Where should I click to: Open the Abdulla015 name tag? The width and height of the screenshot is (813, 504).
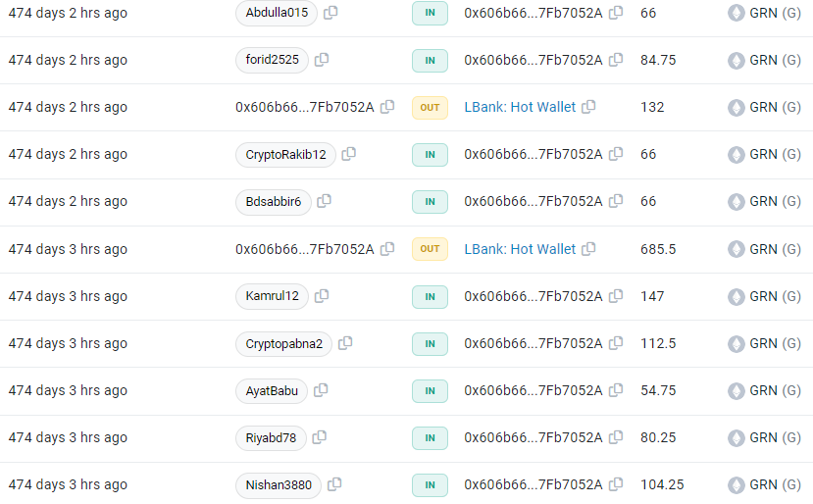[x=277, y=13]
